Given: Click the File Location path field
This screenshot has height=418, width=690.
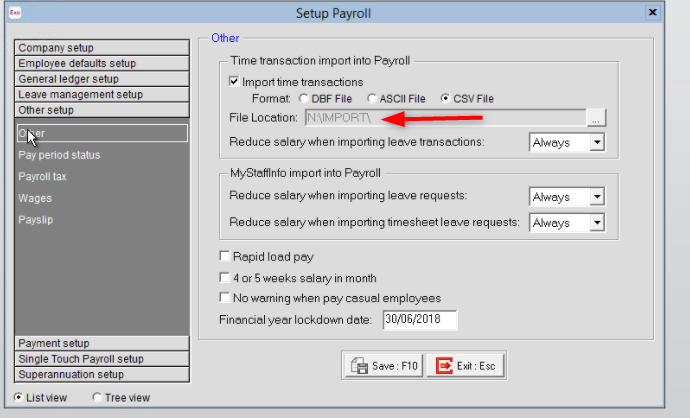Looking at the screenshot, I should click(x=446, y=118).
